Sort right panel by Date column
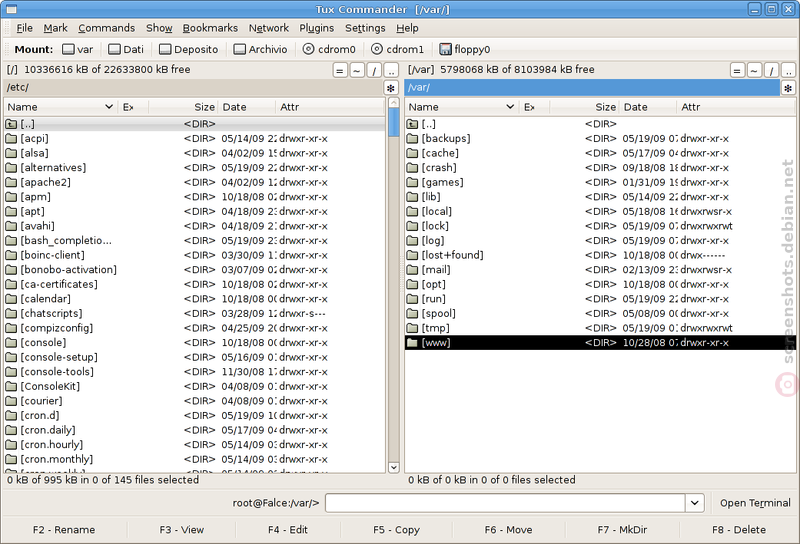Screen dimensions: 800x544 (648, 107)
